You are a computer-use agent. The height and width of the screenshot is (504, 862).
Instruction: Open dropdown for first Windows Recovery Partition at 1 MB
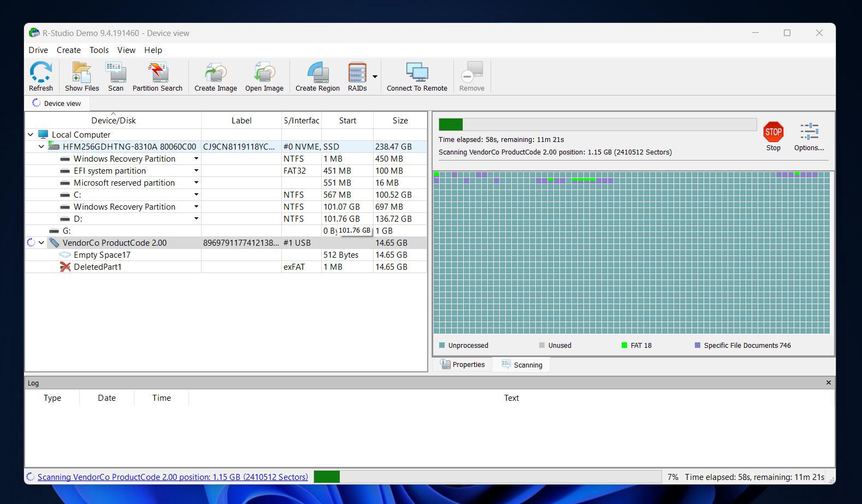[196, 159]
